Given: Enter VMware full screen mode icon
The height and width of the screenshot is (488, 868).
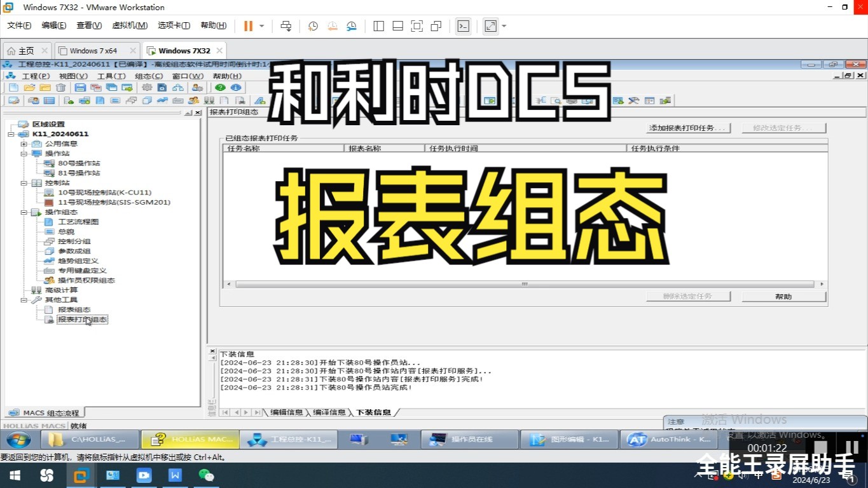Looking at the screenshot, I should (x=417, y=26).
